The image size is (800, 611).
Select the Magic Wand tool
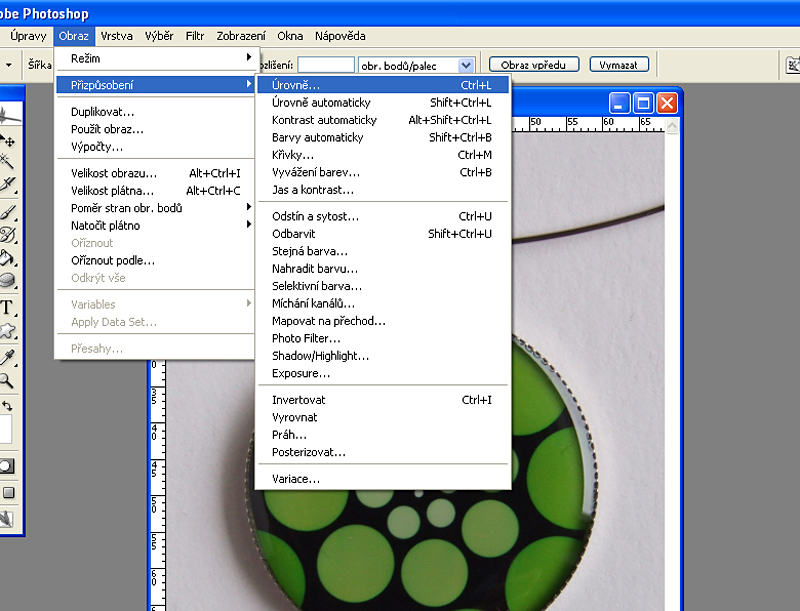pos(8,162)
